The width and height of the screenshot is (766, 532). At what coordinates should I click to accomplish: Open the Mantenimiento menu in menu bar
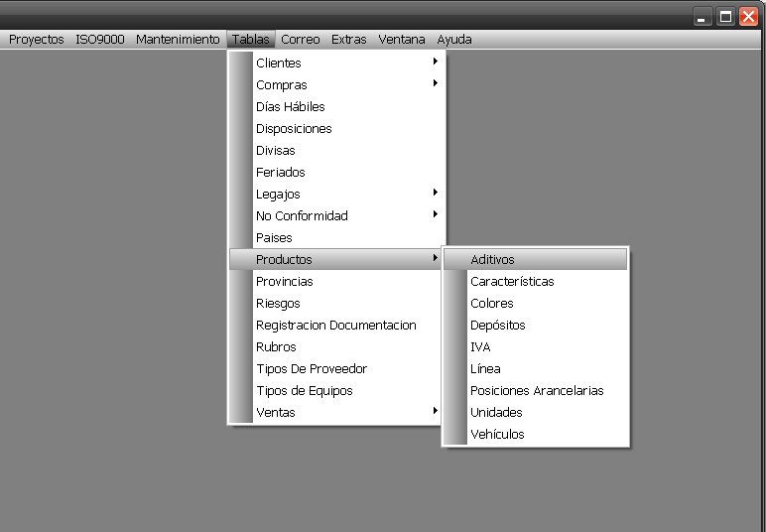click(178, 40)
